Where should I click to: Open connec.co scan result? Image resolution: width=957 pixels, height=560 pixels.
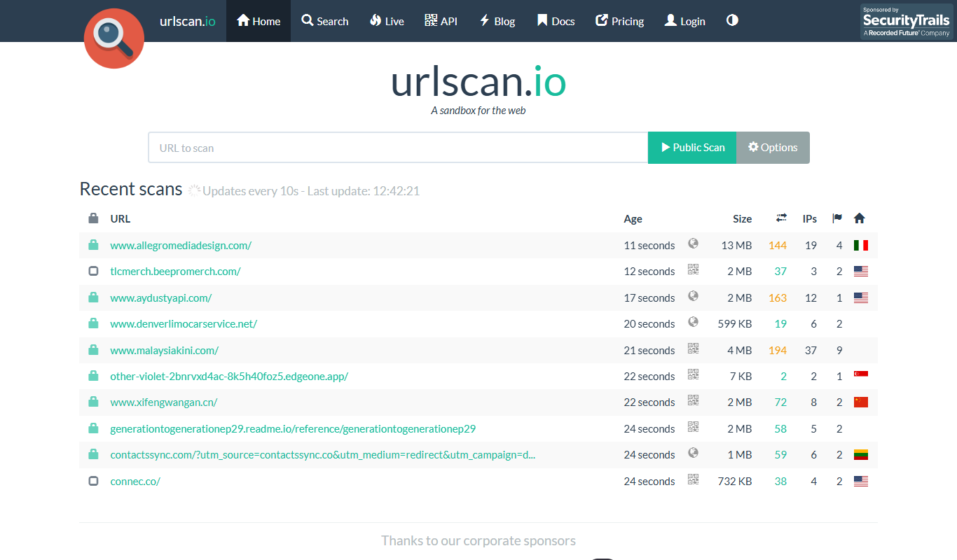tap(135, 482)
